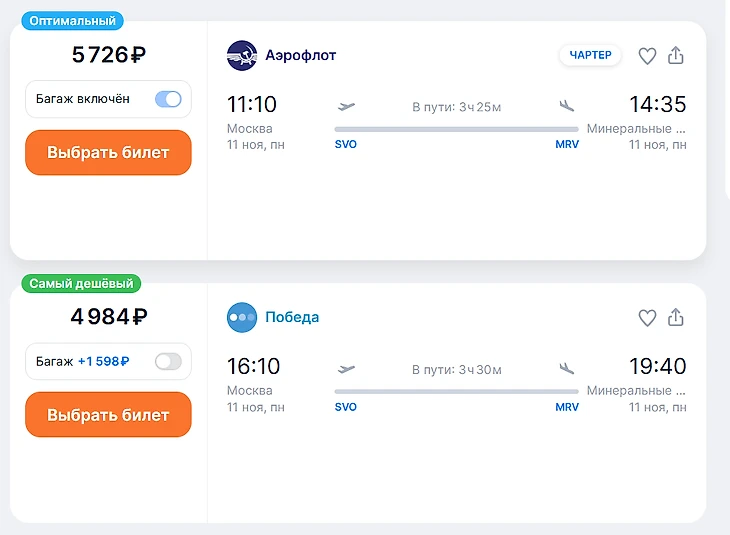Click the 'Чартер' badge
The height and width of the screenshot is (535, 730).
pos(590,55)
